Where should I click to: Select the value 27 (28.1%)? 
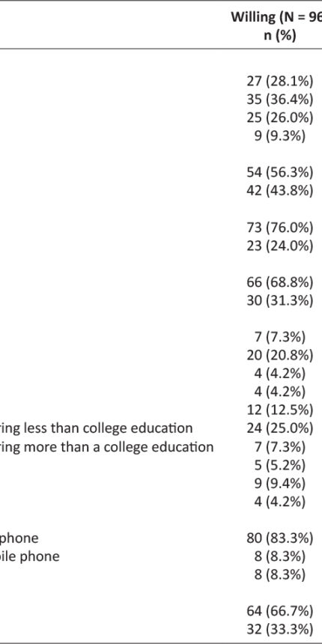tap(280, 82)
